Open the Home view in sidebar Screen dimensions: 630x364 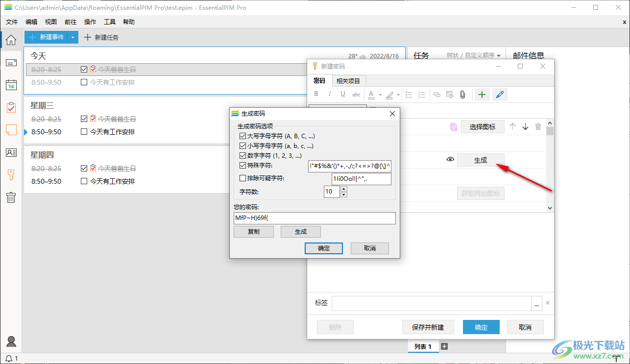pyautogui.click(x=11, y=40)
